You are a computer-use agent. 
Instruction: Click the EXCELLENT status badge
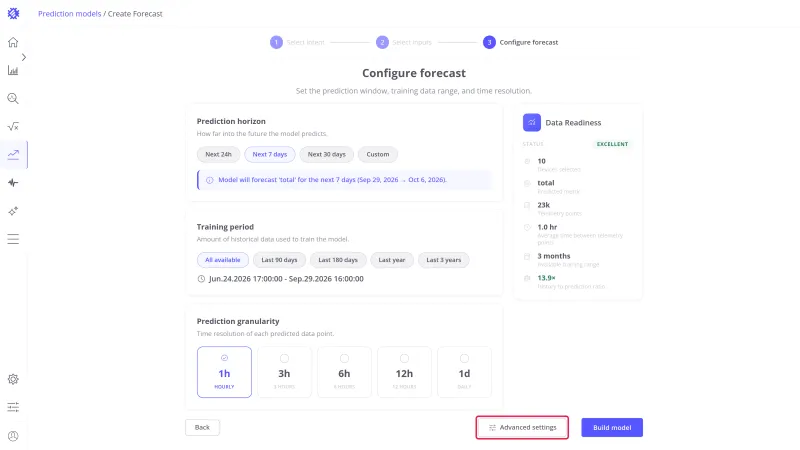point(612,144)
